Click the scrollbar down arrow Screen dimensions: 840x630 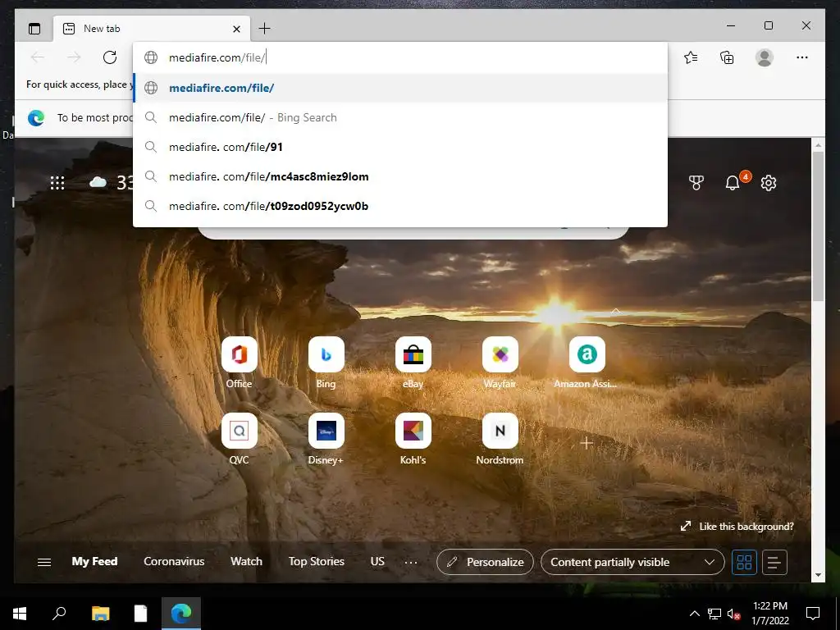(x=818, y=575)
